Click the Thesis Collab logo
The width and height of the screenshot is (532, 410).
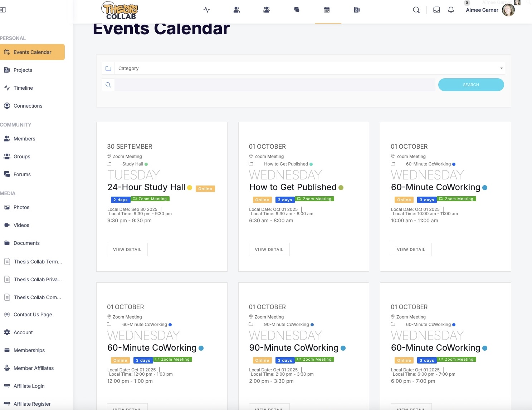tap(121, 11)
